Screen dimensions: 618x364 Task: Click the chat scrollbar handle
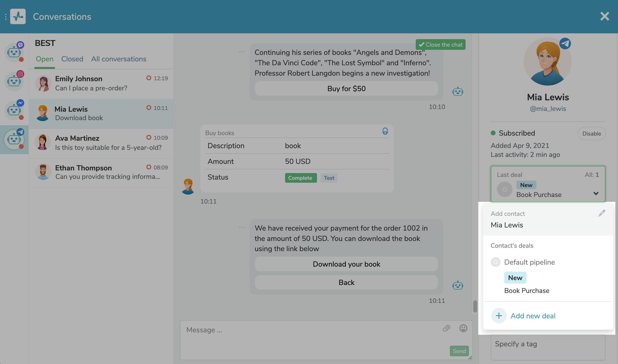click(x=475, y=306)
